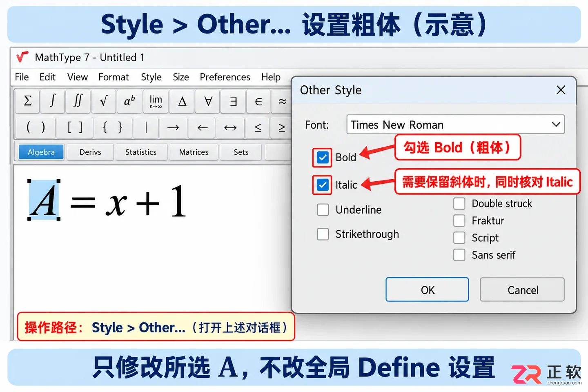Insert the right arrow symbol
Image resolution: width=588 pixels, height=392 pixels.
coord(173,128)
